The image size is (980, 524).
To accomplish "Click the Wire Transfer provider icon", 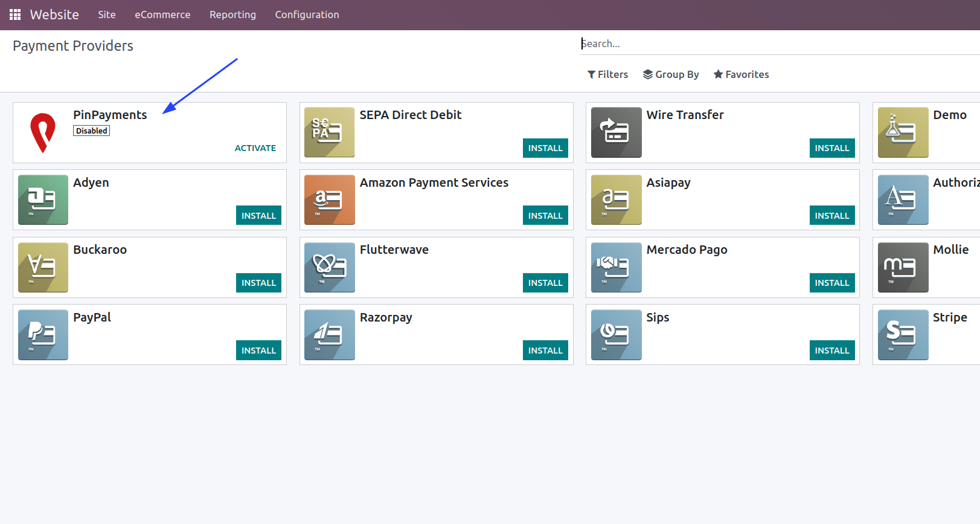I will point(616,132).
